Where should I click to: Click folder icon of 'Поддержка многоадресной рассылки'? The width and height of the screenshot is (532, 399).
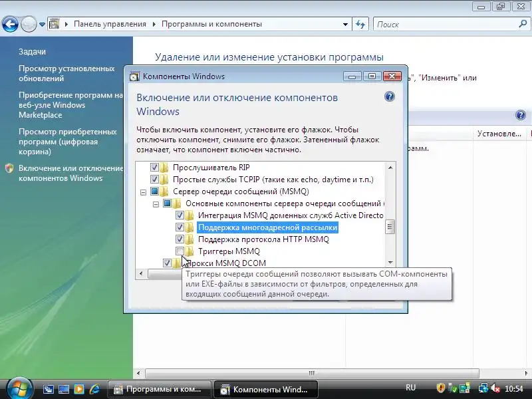190,227
